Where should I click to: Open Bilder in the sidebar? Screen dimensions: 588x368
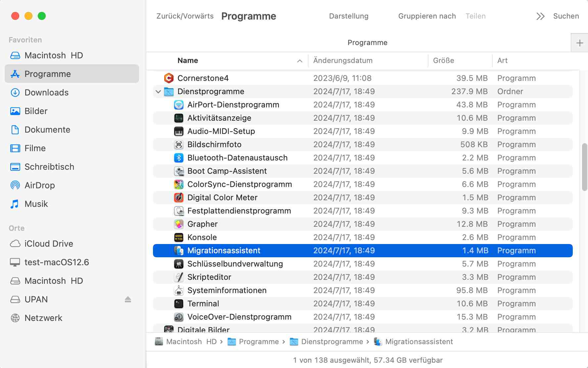click(x=72, y=111)
